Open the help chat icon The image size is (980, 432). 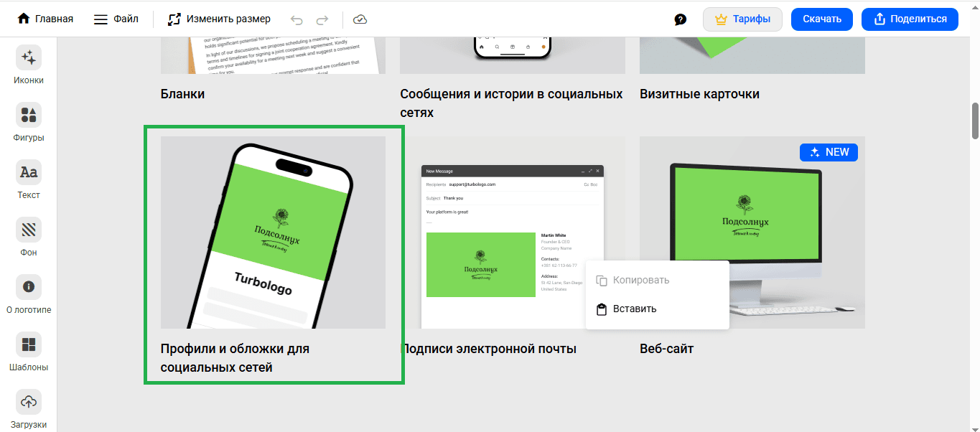pos(681,19)
